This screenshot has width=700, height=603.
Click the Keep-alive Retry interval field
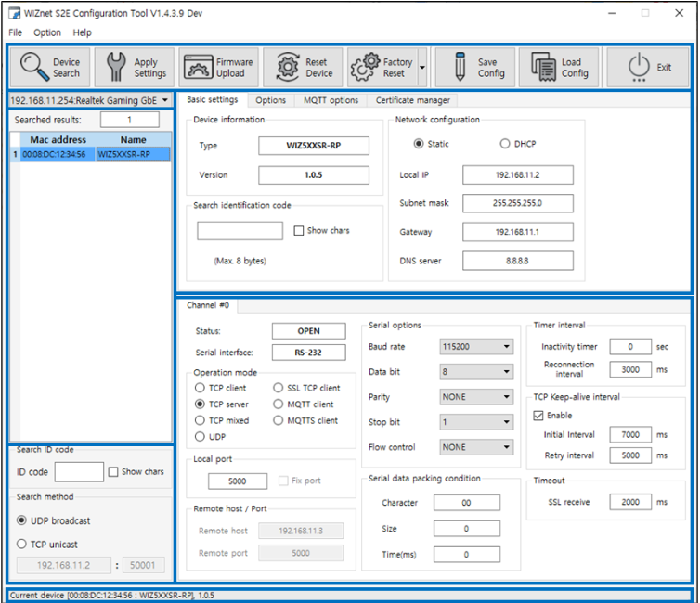[x=630, y=455]
